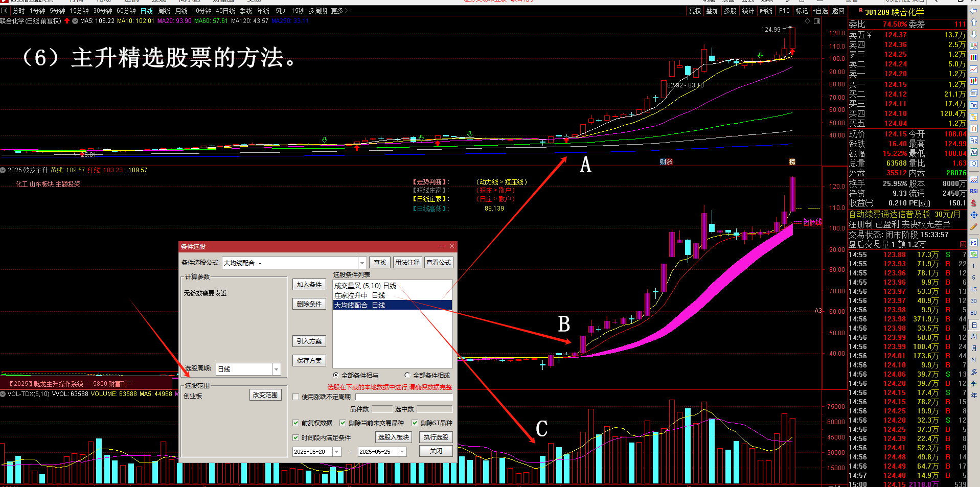Toggle the 使用涨跌不定周期 checkbox
The height and width of the screenshot is (487, 980).
tap(295, 397)
